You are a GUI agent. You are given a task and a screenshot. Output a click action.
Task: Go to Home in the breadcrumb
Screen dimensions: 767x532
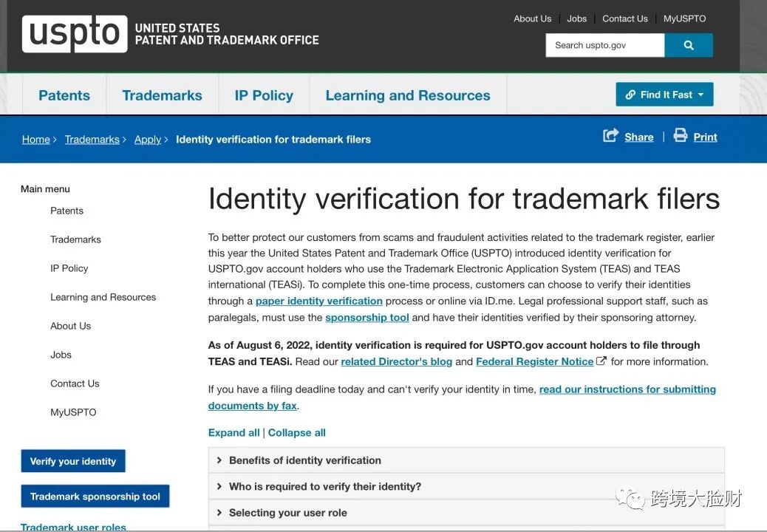click(35, 139)
